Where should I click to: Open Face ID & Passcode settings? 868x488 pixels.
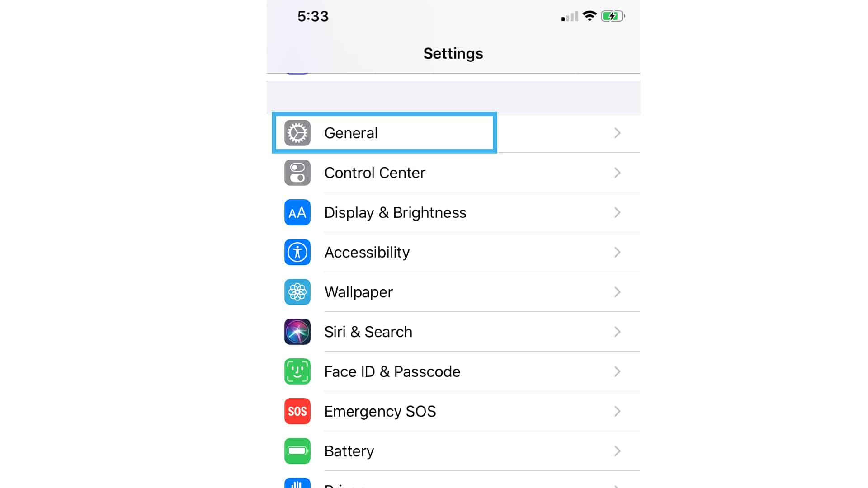(453, 371)
